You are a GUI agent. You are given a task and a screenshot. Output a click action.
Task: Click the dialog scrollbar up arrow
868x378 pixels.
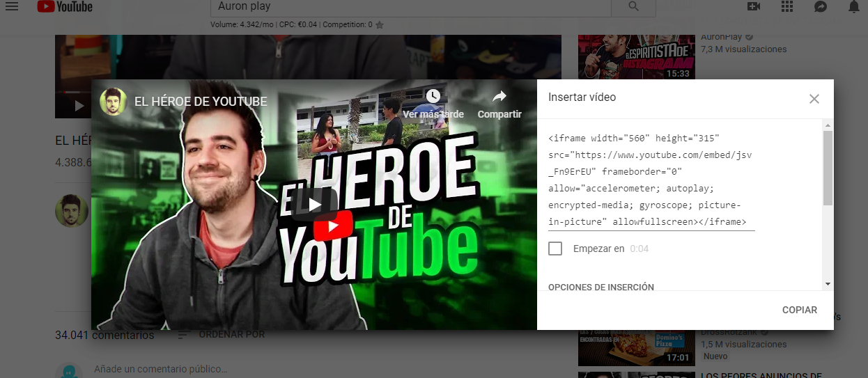click(828, 124)
